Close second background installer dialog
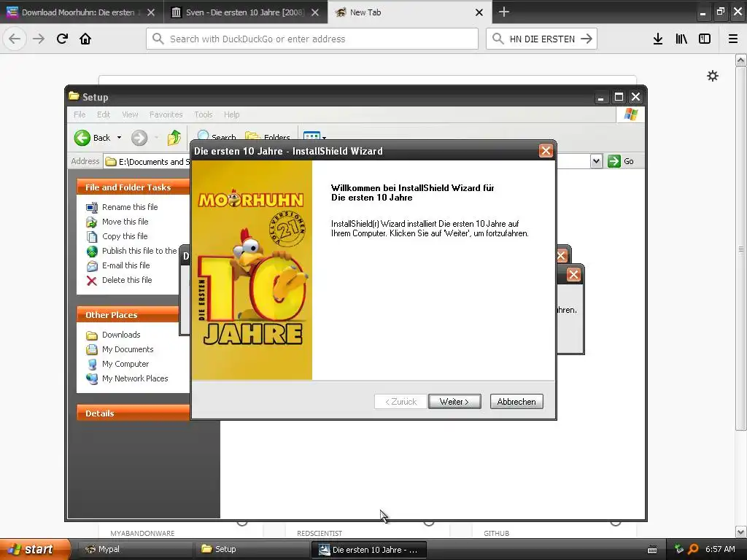747x560 pixels. point(561,256)
